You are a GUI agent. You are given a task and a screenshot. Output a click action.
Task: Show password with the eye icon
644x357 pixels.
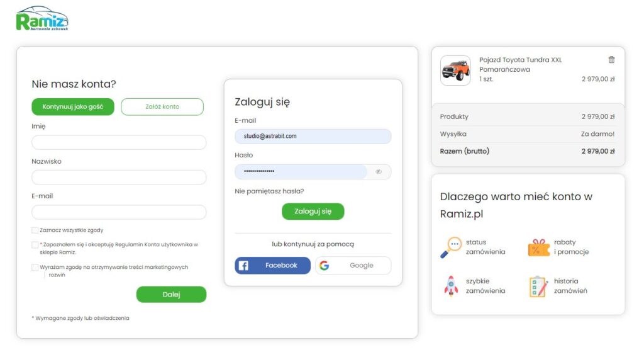[x=378, y=171]
